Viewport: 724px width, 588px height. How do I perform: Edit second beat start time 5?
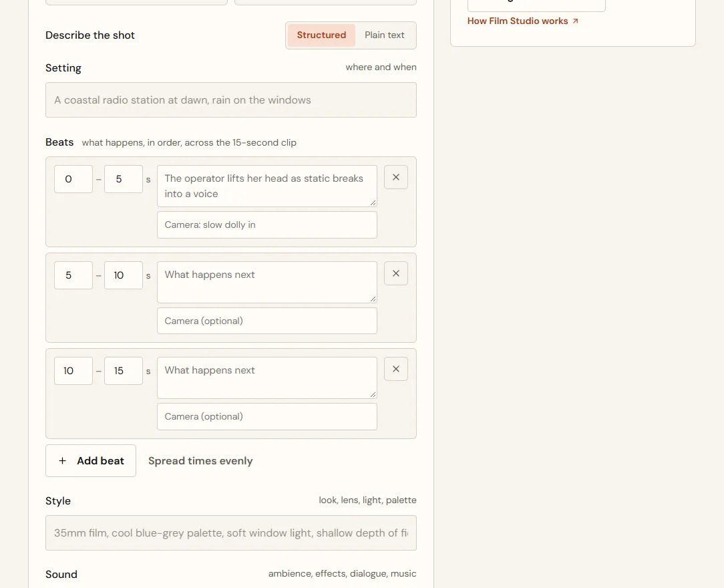[x=73, y=275]
